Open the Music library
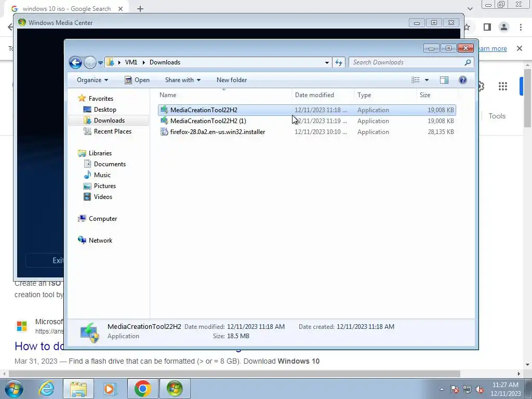This screenshot has width=532, height=399. point(102,175)
